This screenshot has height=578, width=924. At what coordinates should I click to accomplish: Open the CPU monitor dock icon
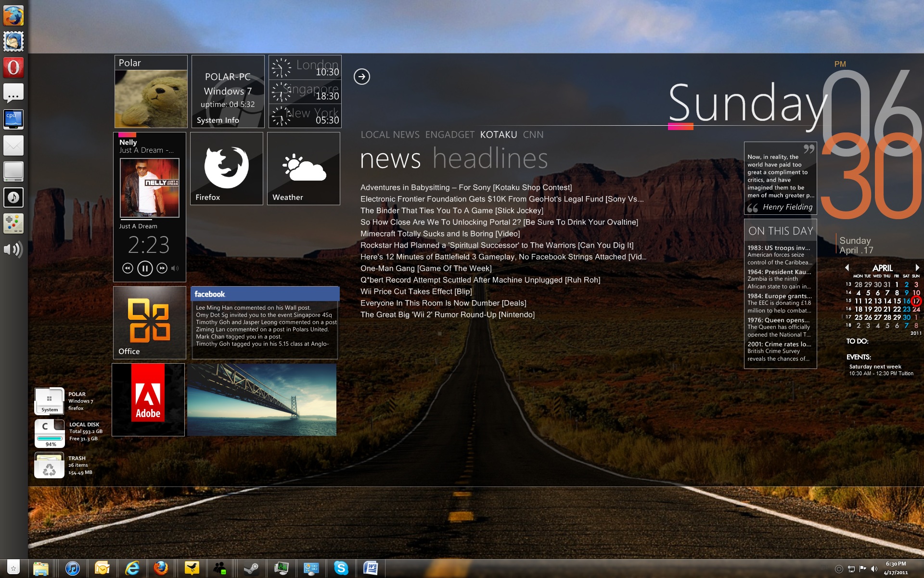pos(13,119)
